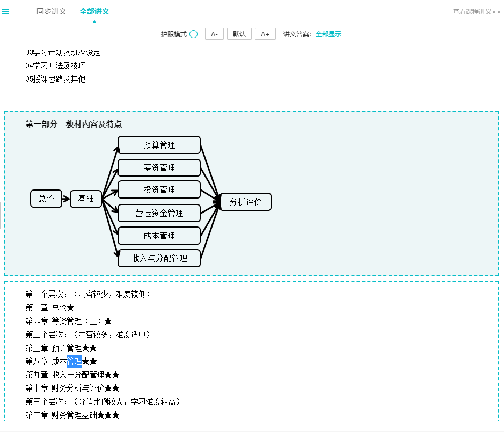Click 默认 to reset font size
This screenshot has width=504, height=432.
coord(239,33)
